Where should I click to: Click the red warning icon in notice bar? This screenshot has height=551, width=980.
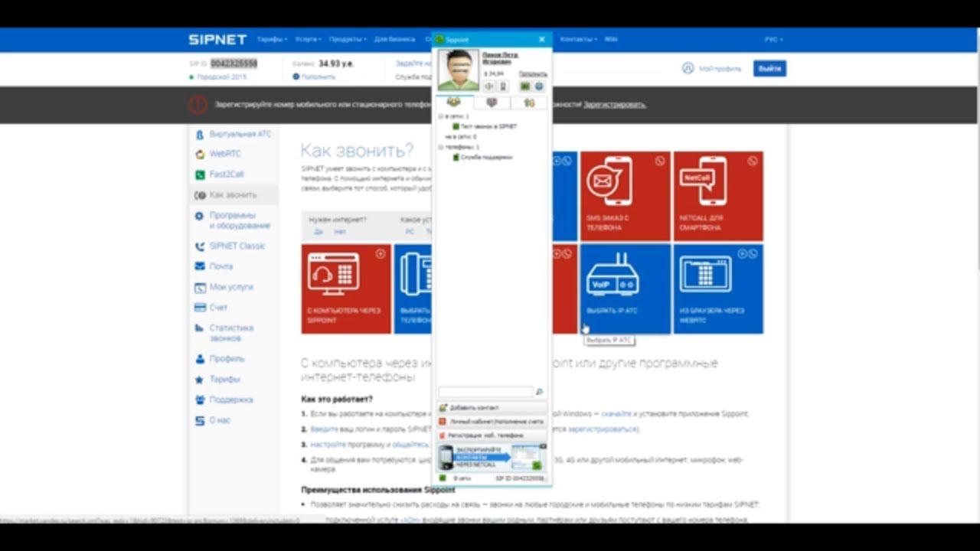(x=198, y=105)
